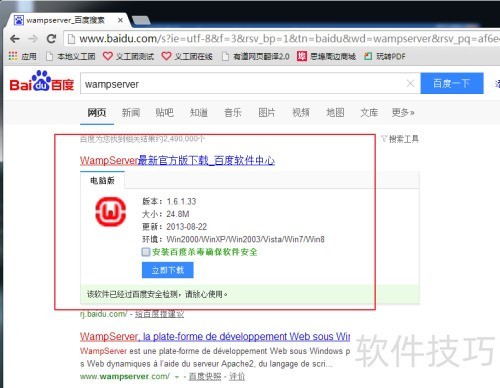This screenshot has height=388, width=500.
Task: Click the Baidu logo
Action: [42, 81]
